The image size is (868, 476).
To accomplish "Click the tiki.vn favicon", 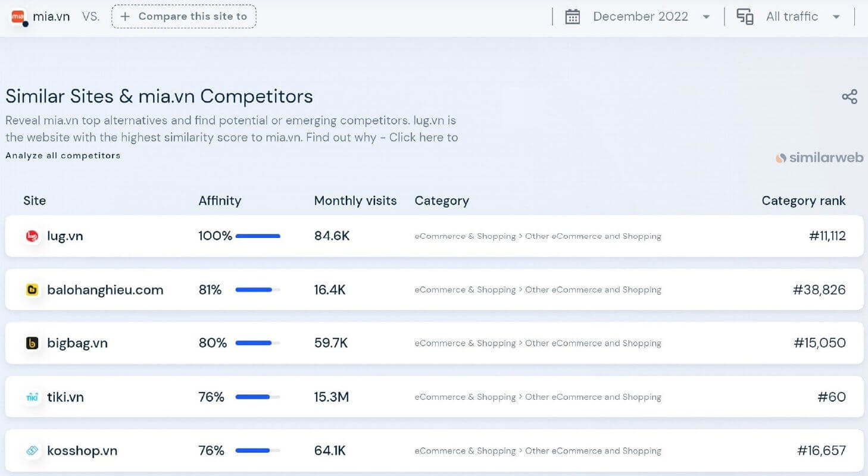I will [x=32, y=397].
